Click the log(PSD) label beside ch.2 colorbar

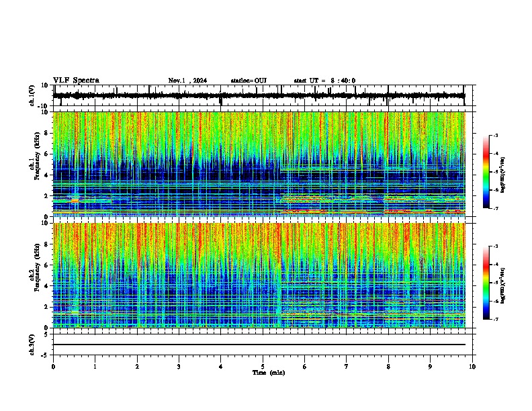[x=502, y=285]
